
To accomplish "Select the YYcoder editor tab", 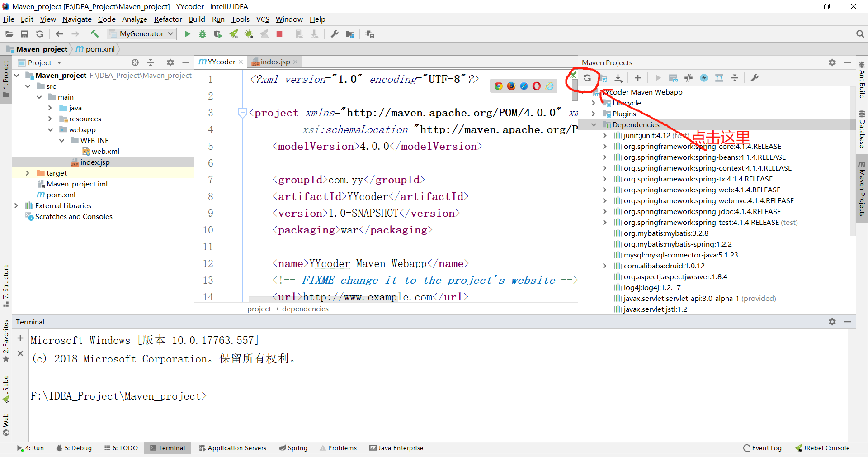I will pos(221,62).
